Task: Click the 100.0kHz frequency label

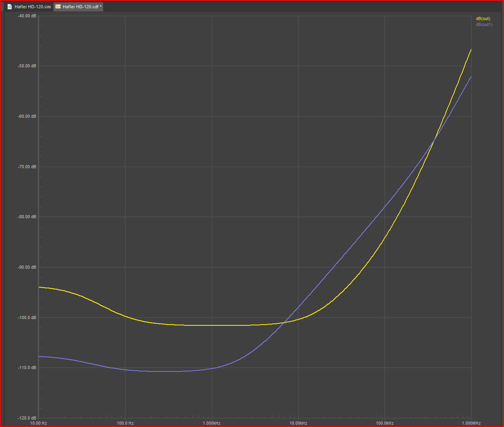Action: click(385, 423)
